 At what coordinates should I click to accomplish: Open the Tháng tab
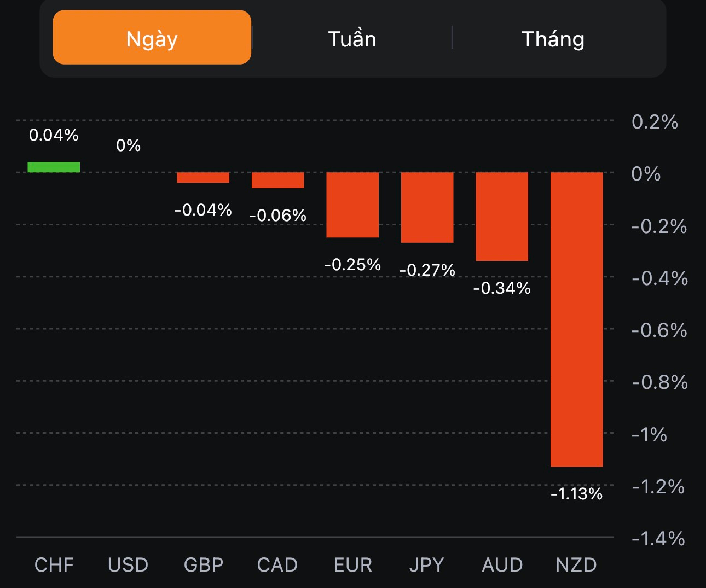coord(553,39)
